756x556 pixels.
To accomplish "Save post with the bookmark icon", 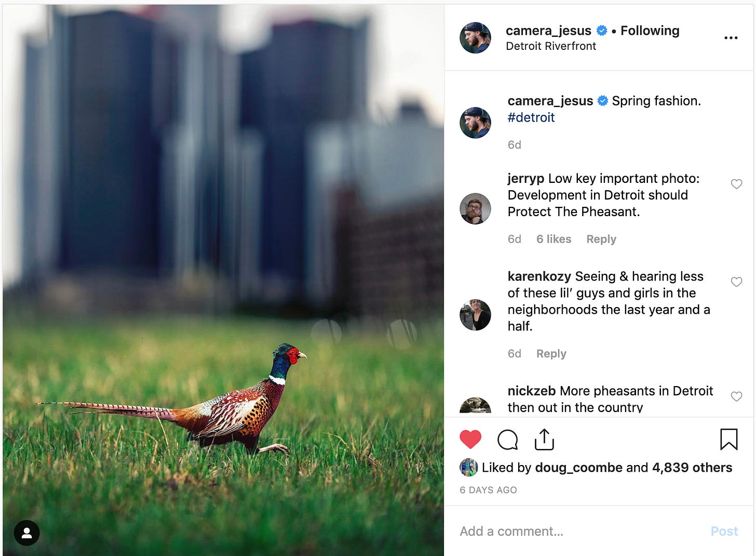I will pos(728,440).
